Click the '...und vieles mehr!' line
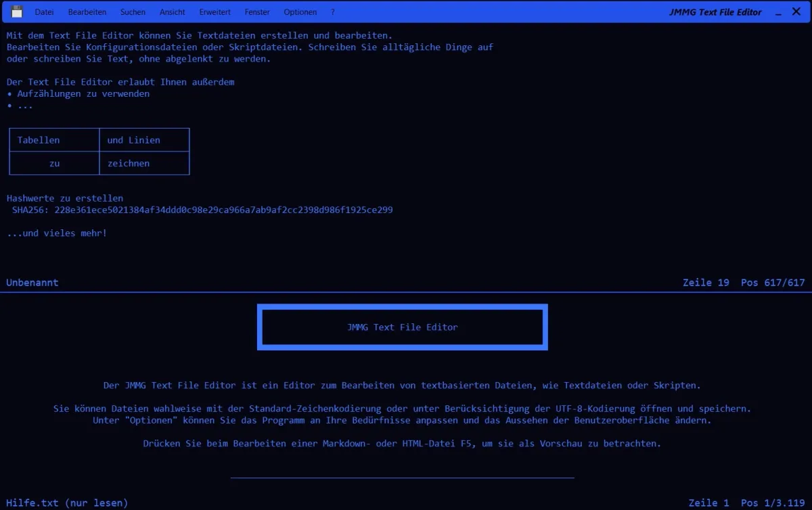812x510 pixels. click(57, 233)
